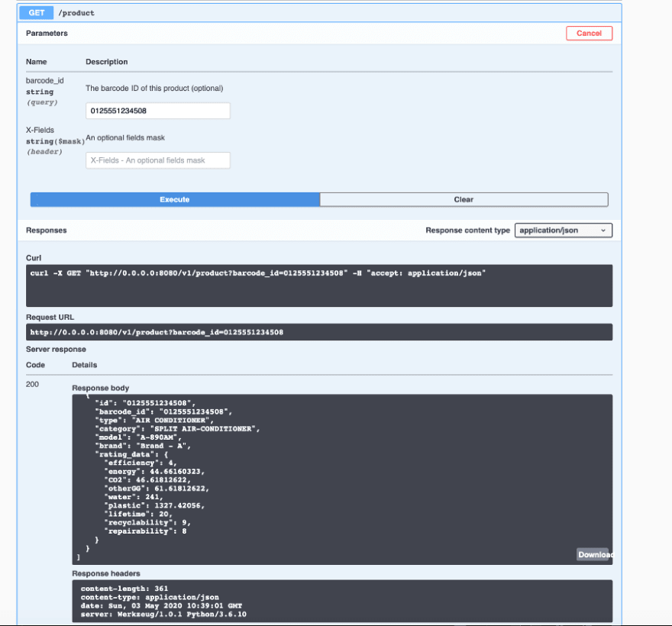
Task: Select the curl command text
Action: tap(258, 273)
